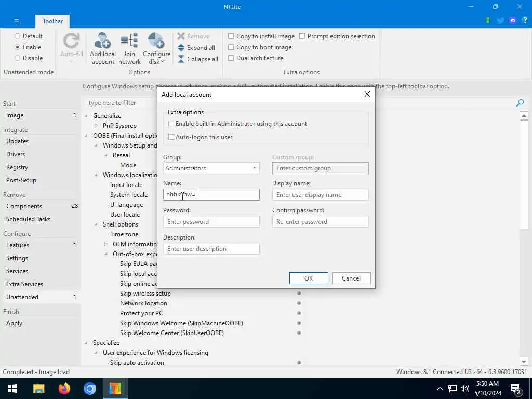Open the Windows Start button
The image size is (532, 399).
[12, 389]
